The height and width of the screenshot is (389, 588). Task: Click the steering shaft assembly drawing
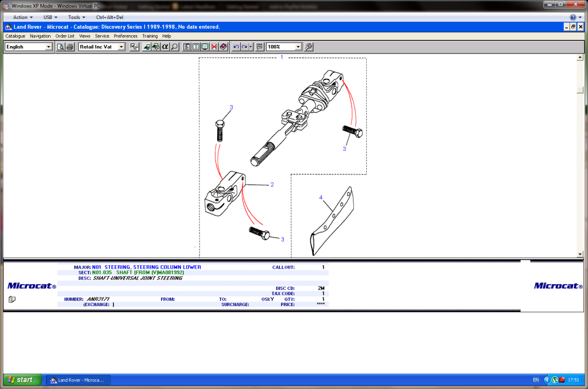(x=298, y=117)
